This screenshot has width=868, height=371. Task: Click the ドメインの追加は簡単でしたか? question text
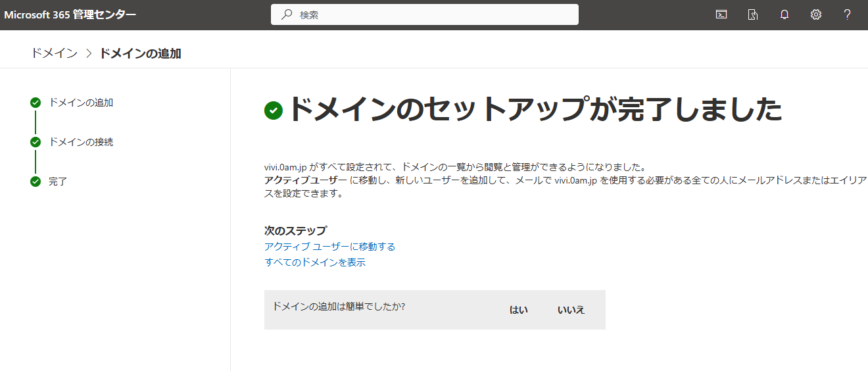[339, 307]
